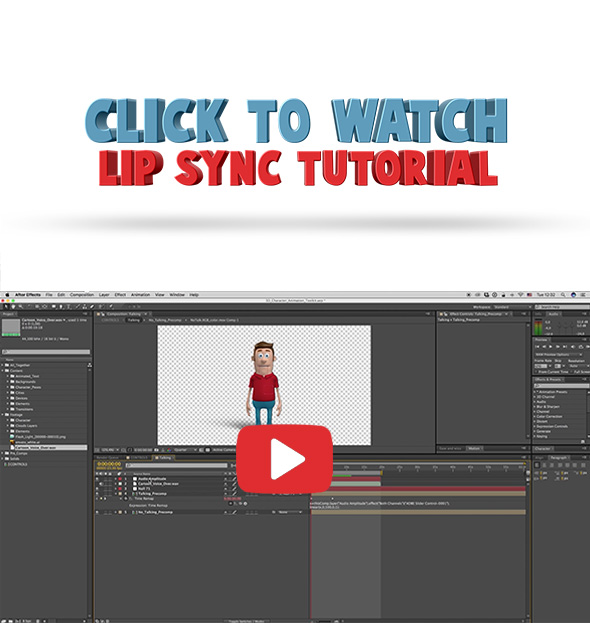Select the Type text tool
This screenshot has height=623, width=590.
point(68,307)
